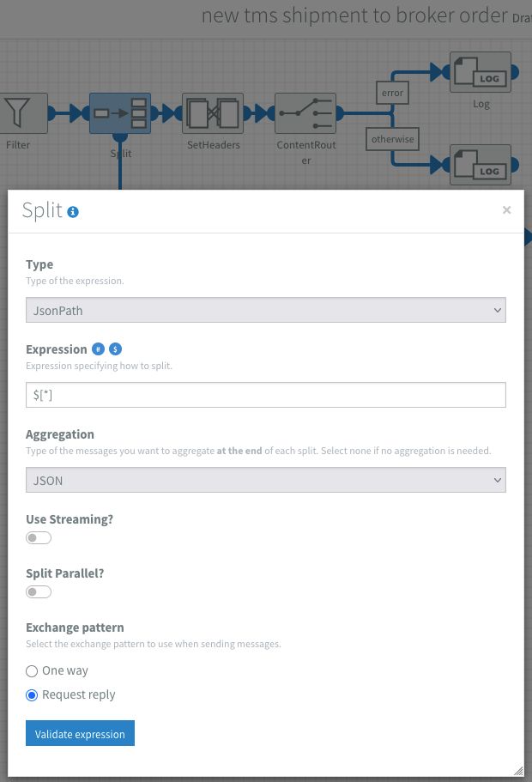Screen dimensions: 532x782
Task: Click the otherwise route label
Action: tap(392, 139)
